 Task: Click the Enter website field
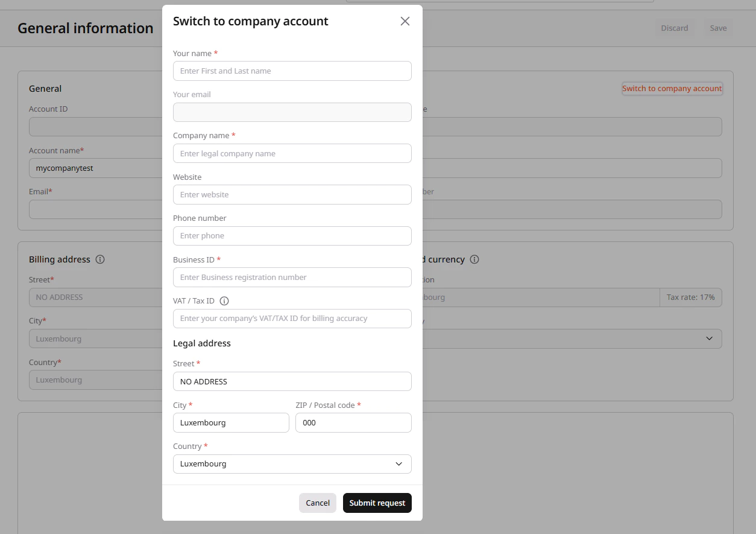(x=292, y=194)
